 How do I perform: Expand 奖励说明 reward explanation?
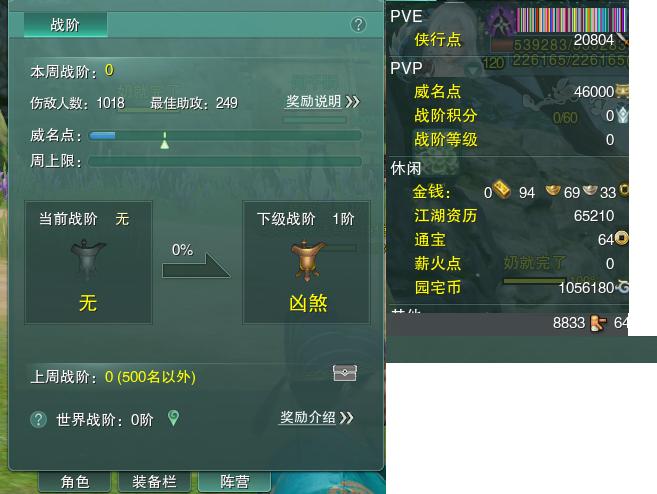[322, 102]
